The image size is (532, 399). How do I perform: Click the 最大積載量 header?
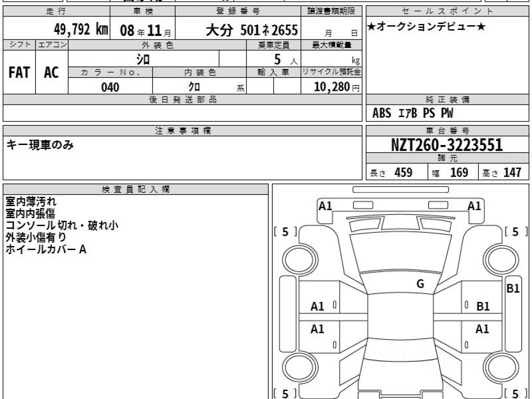332,45
